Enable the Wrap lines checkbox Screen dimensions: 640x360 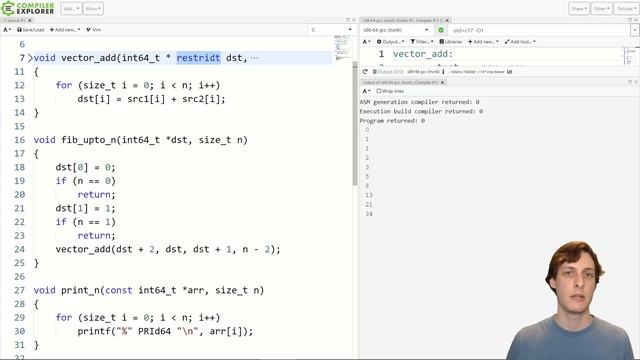(378, 91)
